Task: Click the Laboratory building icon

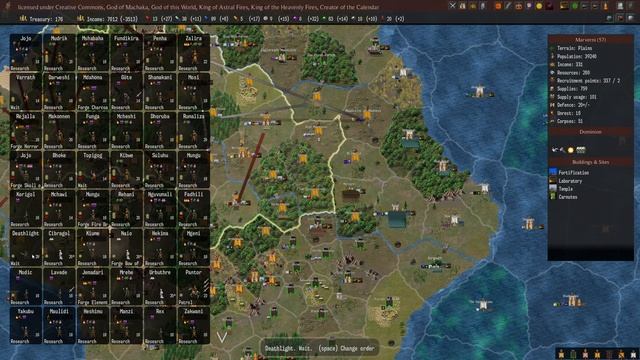Action: (x=553, y=180)
